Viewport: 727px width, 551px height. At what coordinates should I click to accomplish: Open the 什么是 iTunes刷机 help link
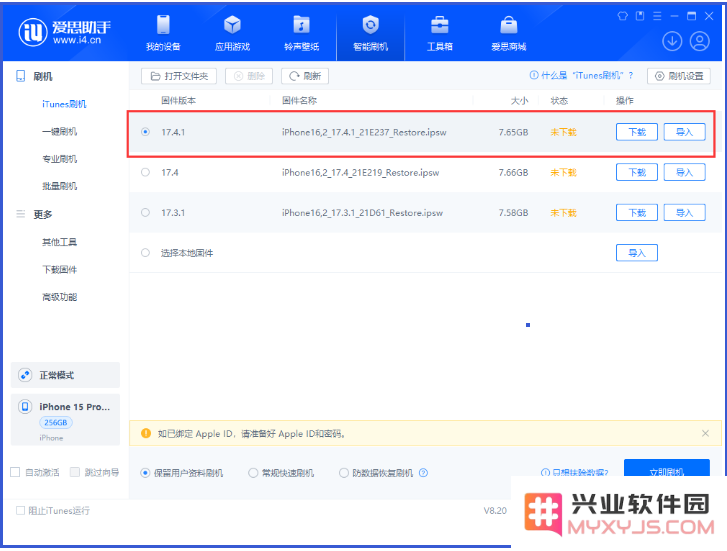click(x=581, y=76)
